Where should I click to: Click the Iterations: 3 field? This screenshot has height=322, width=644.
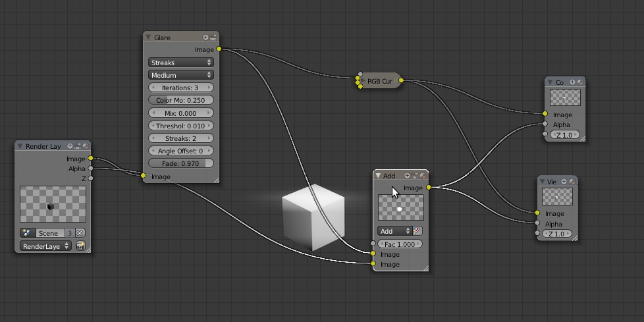(180, 88)
